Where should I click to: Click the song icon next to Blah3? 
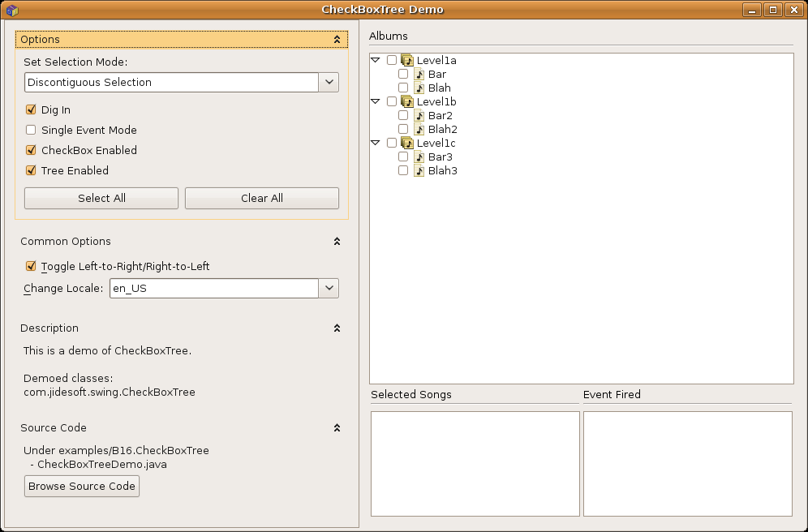419,170
